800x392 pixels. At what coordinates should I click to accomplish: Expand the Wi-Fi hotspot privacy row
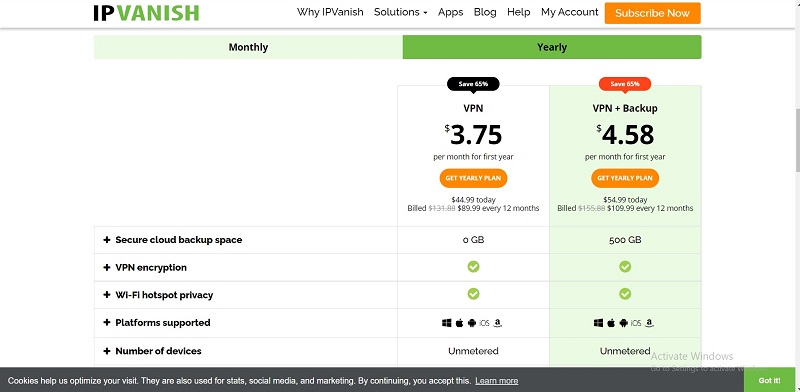[107, 295]
